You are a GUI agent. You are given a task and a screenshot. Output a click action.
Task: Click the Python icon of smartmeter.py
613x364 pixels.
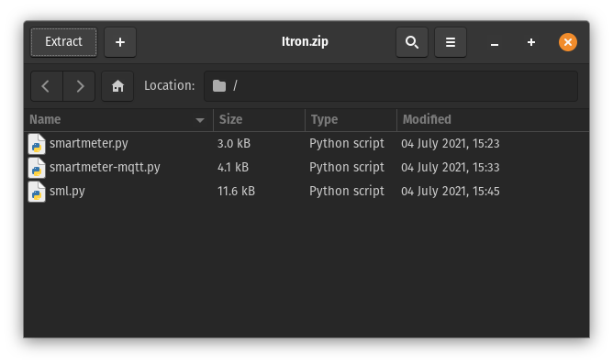click(x=37, y=144)
